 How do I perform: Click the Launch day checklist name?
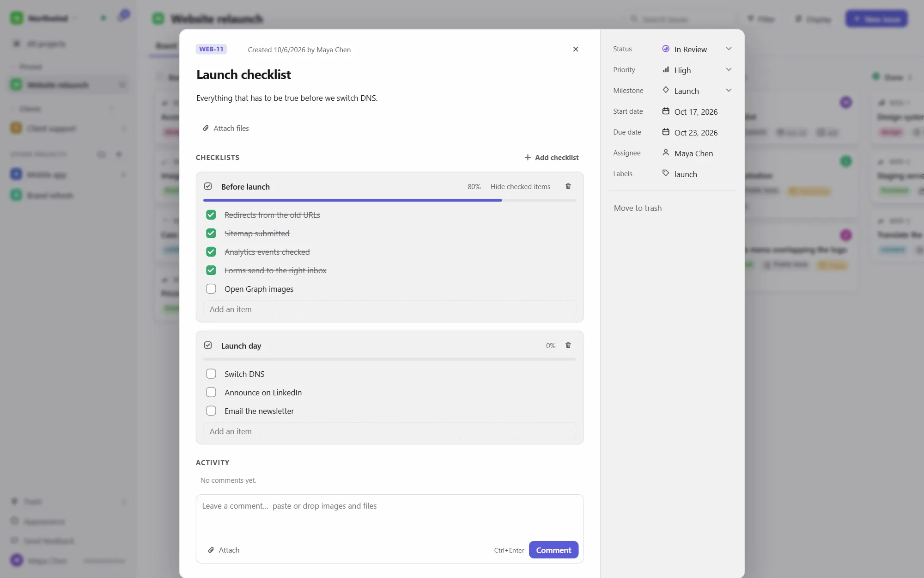tap(241, 346)
